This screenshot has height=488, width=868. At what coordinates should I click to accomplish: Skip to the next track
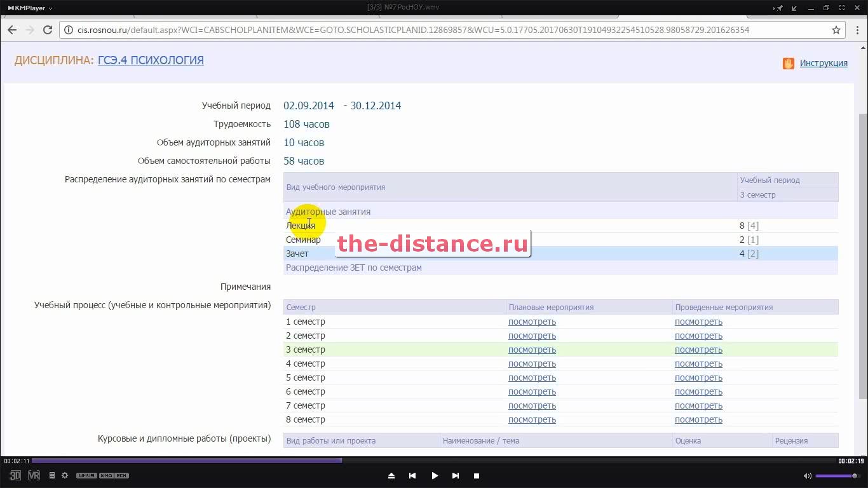point(456,475)
